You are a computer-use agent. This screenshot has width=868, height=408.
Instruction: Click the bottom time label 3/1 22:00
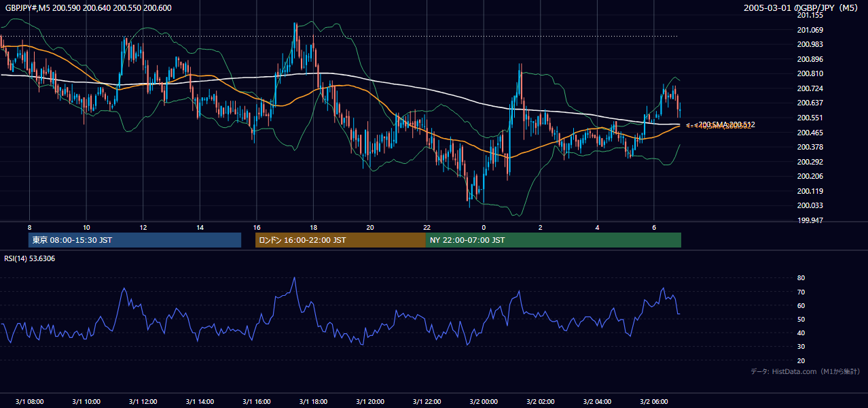pyautogui.click(x=427, y=402)
